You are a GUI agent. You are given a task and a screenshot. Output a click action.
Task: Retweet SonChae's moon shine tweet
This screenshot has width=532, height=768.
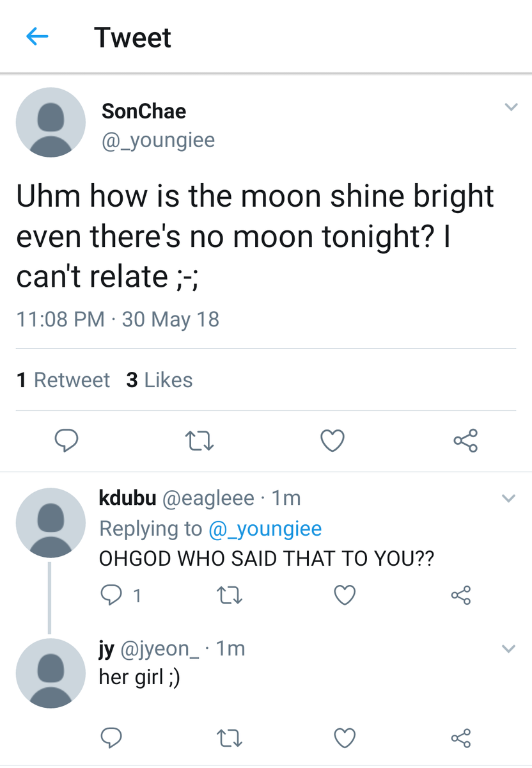pyautogui.click(x=199, y=440)
